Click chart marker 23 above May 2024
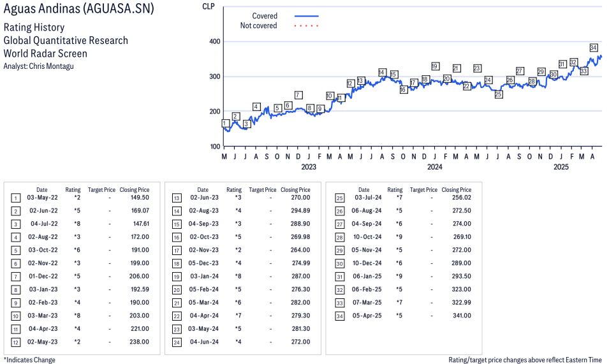The width and height of the screenshot is (609, 364). (477, 68)
